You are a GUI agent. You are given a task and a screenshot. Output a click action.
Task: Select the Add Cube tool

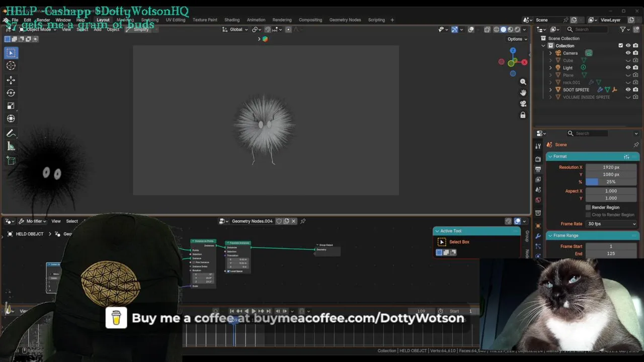click(11, 160)
